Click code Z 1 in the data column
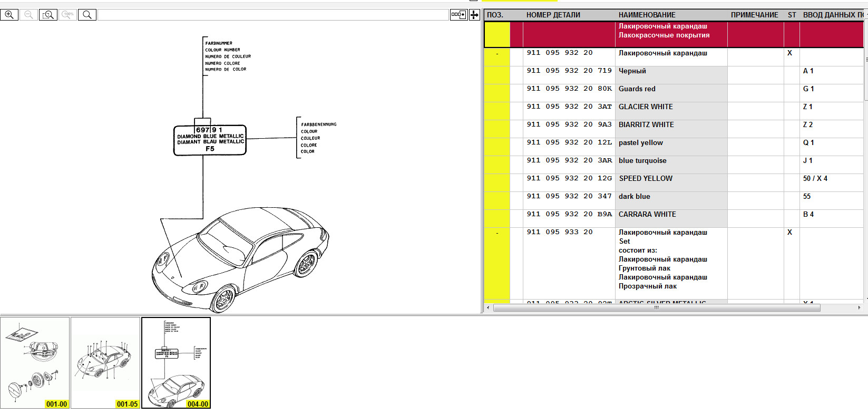 (x=808, y=107)
